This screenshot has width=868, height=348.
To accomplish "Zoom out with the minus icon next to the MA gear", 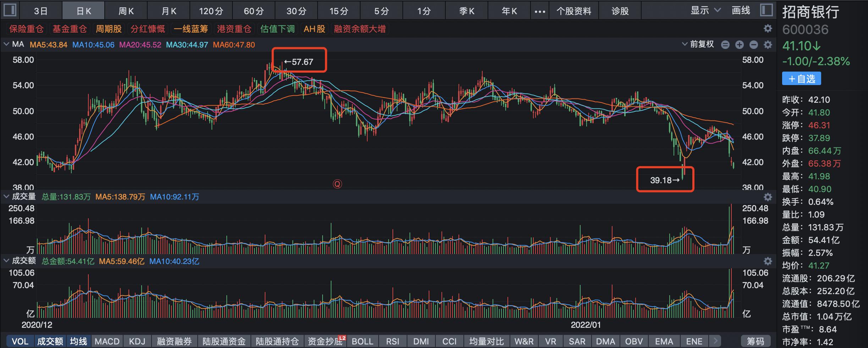I will coord(754,45).
